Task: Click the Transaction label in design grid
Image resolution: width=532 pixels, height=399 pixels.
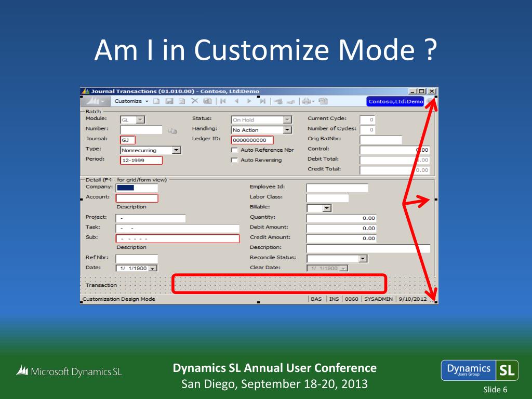Action: point(101,285)
